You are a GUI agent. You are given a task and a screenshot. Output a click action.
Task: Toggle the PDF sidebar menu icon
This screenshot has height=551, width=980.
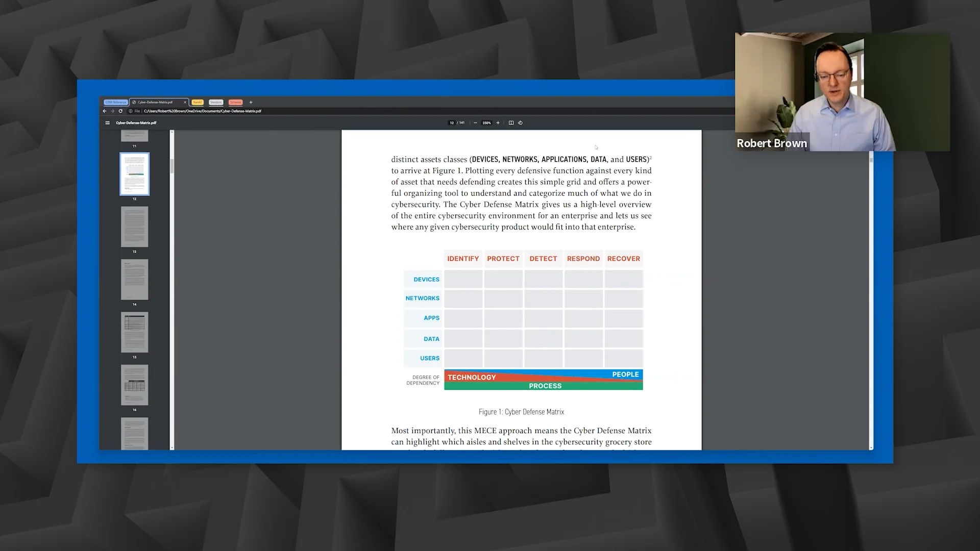[107, 123]
